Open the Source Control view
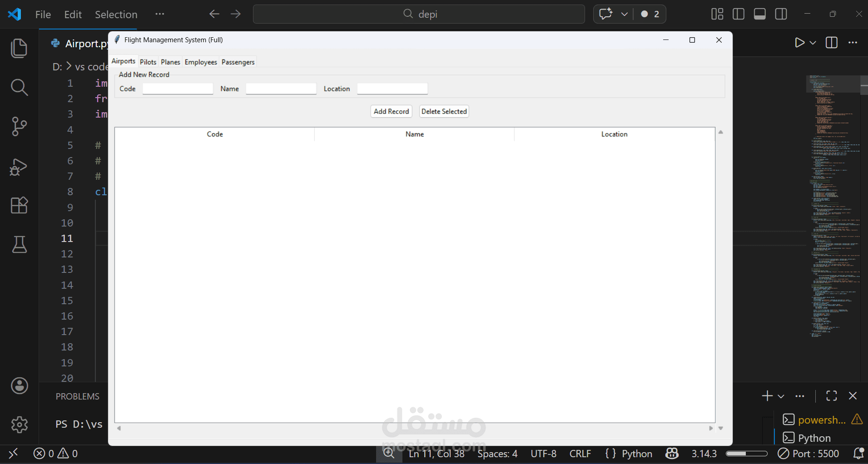The image size is (868, 464). (x=19, y=126)
